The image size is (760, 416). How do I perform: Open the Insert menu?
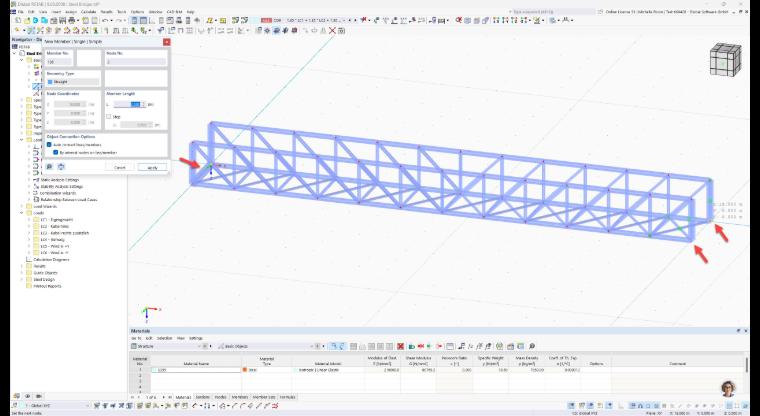click(56, 12)
